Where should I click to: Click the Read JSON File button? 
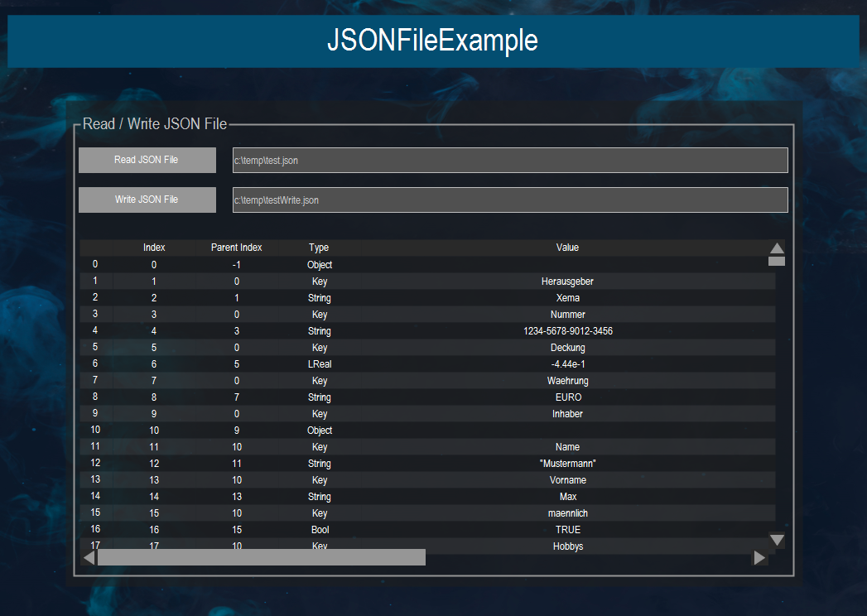pos(147,160)
